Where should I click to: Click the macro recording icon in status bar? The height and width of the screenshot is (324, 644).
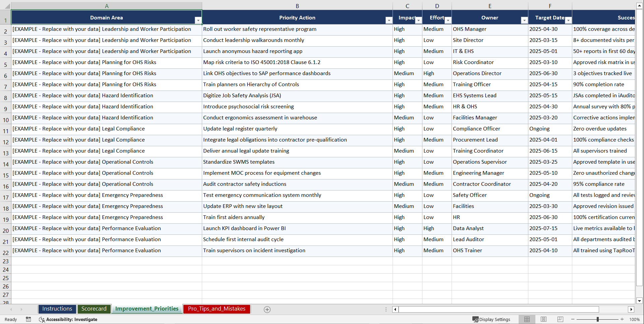pyautogui.click(x=28, y=320)
